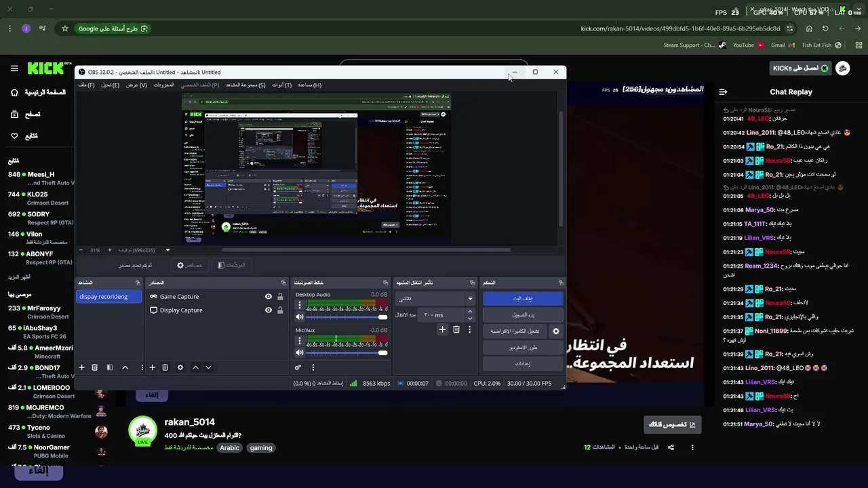Open transition properties three-dot menu
Screen dimensions: 868x488
pyautogui.click(x=469, y=329)
